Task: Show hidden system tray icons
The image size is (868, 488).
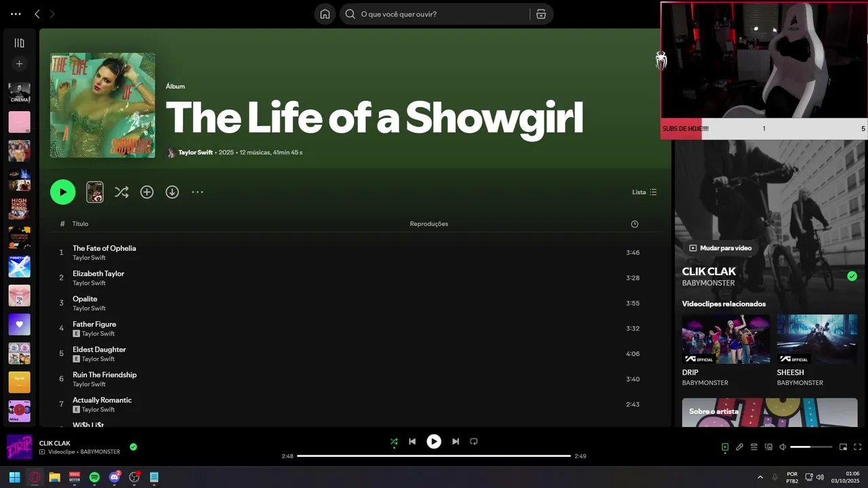Action: coord(760,477)
